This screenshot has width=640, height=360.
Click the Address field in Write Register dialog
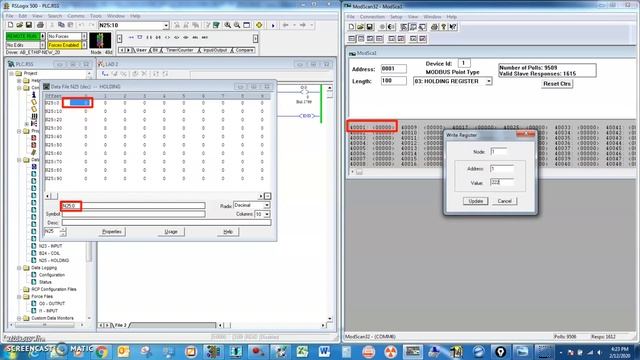tap(502, 169)
